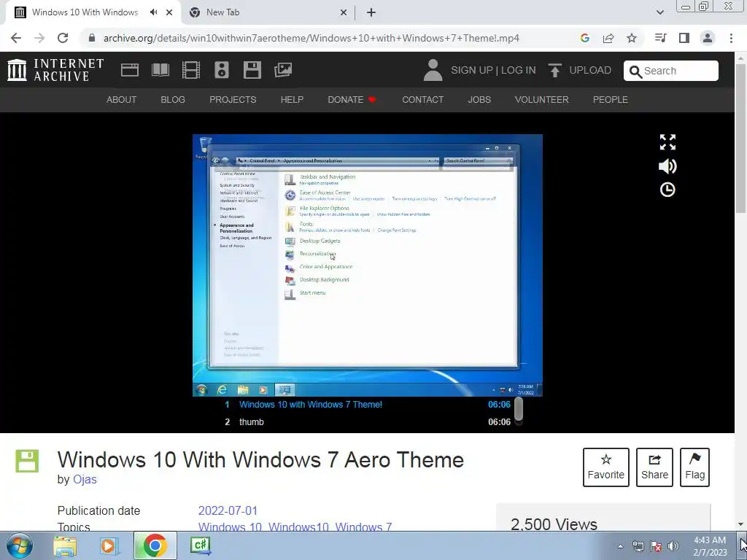
Task: Expand tab search chevron
Action: click(x=659, y=12)
